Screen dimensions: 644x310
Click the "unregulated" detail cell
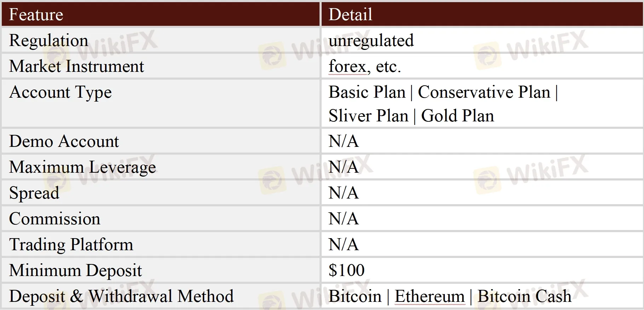[x=371, y=40]
